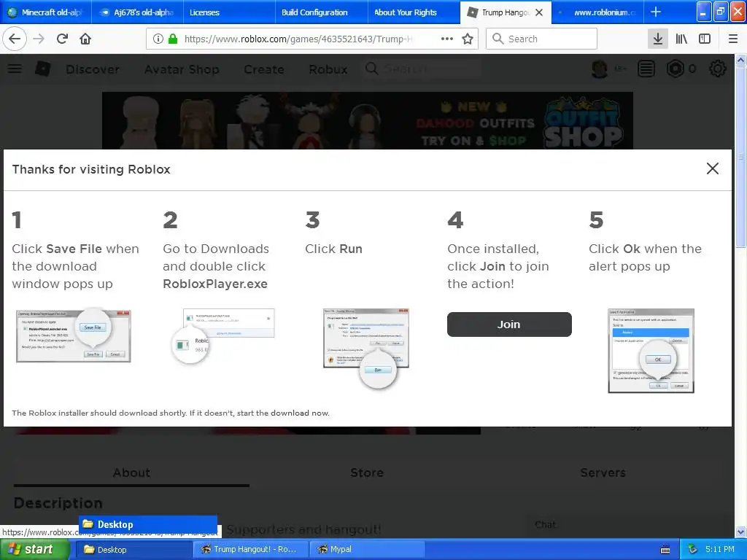The width and height of the screenshot is (747, 560).
Task: Click the Roblox site search field
Action: click(x=422, y=69)
